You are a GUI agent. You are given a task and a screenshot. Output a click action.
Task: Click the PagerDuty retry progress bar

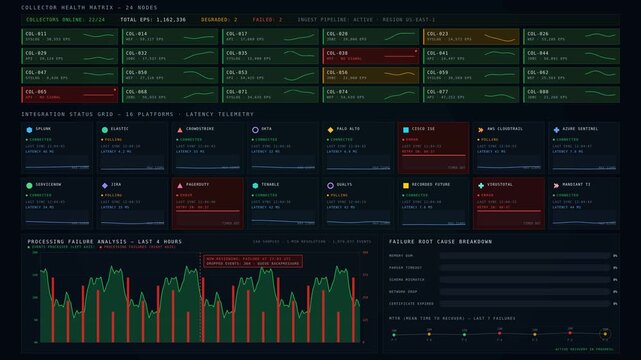coord(208,211)
